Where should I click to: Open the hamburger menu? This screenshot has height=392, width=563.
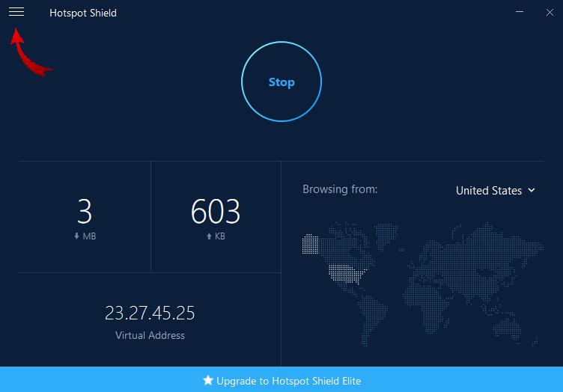(x=16, y=12)
